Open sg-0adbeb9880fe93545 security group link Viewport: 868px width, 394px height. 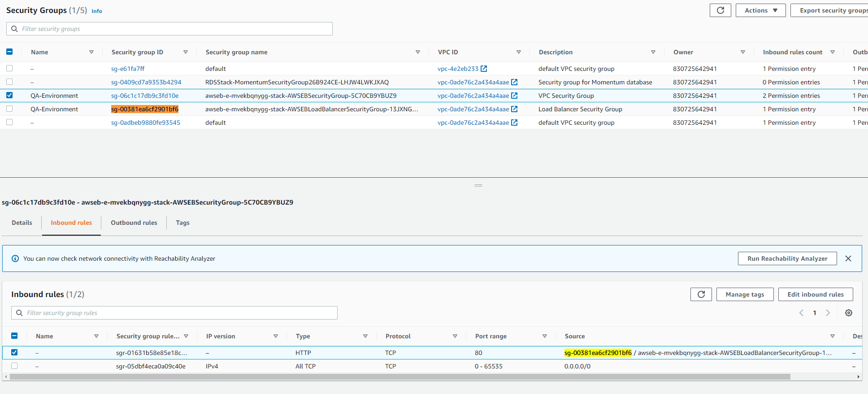[x=146, y=123]
